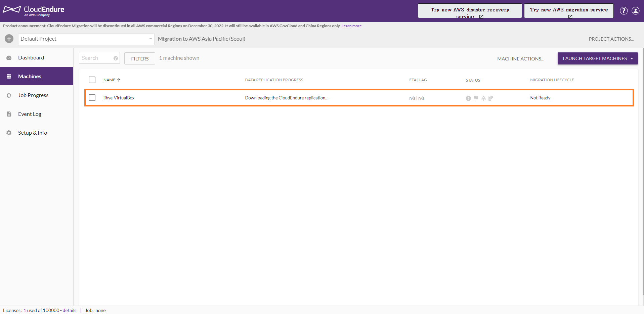Click Try new AWS migration service
The height and width of the screenshot is (314, 644).
(x=569, y=11)
